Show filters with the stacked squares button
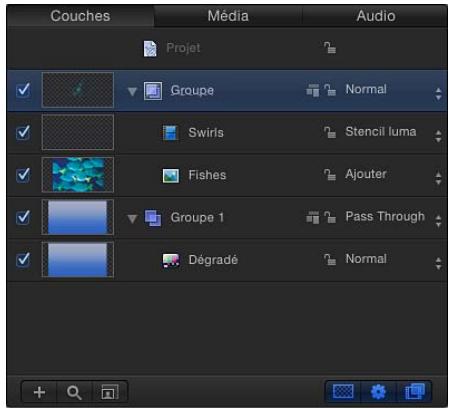 tap(414, 391)
